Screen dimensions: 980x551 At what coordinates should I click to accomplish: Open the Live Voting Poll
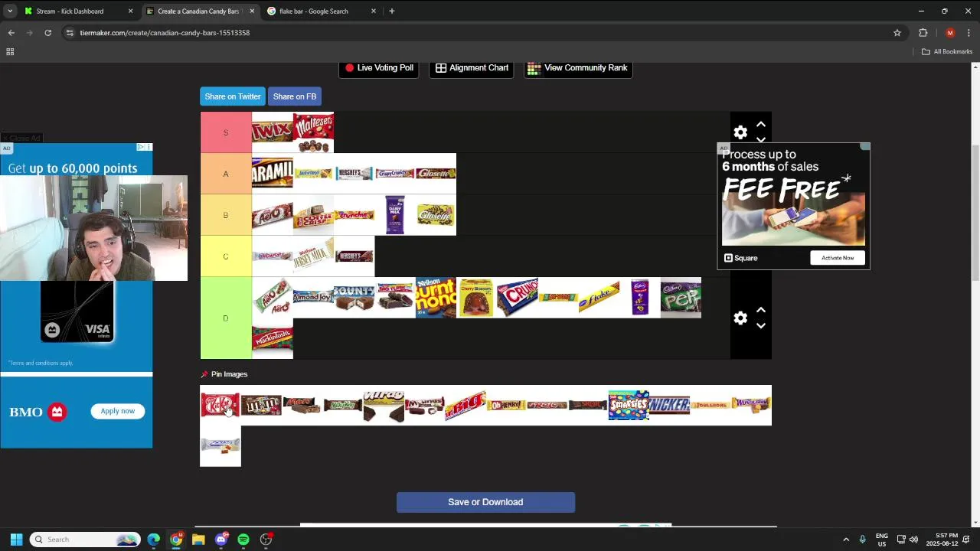(x=379, y=68)
